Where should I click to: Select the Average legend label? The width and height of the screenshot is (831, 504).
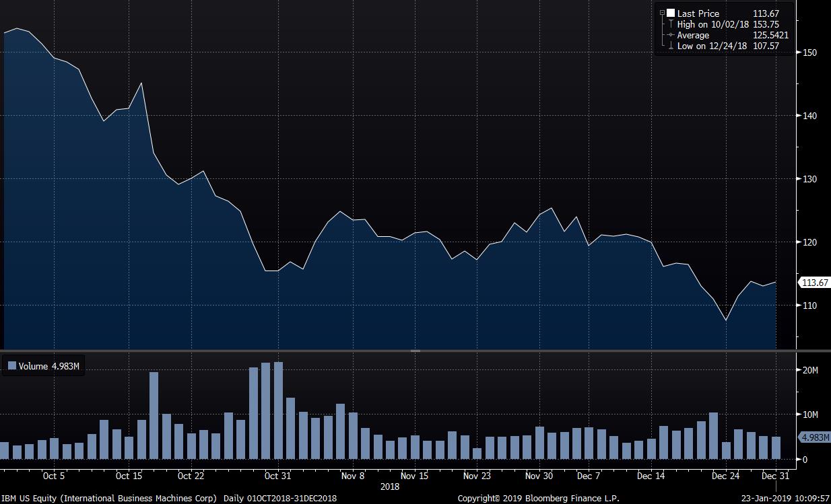693,35
